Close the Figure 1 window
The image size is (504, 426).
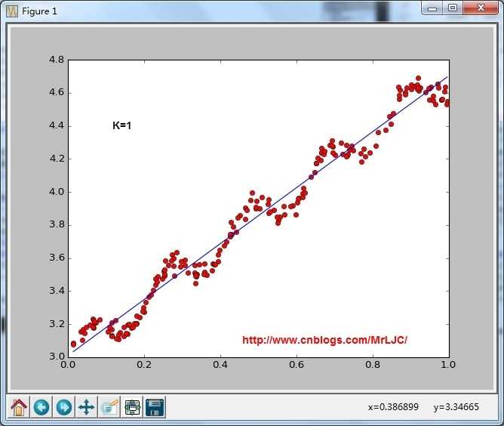click(481, 8)
